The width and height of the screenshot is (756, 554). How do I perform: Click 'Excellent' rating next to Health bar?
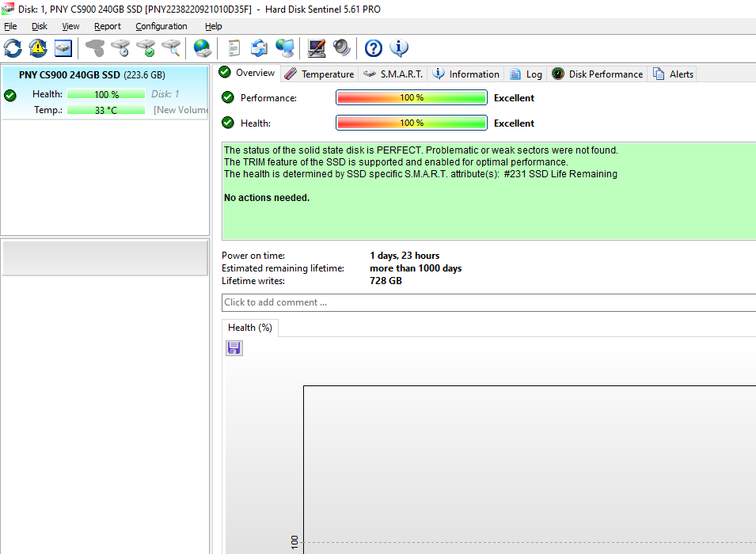[x=514, y=123]
